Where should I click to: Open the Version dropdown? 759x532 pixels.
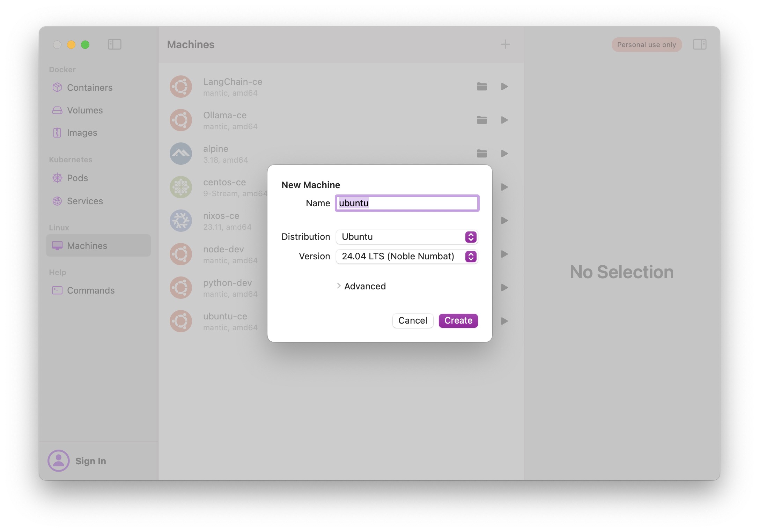point(407,256)
